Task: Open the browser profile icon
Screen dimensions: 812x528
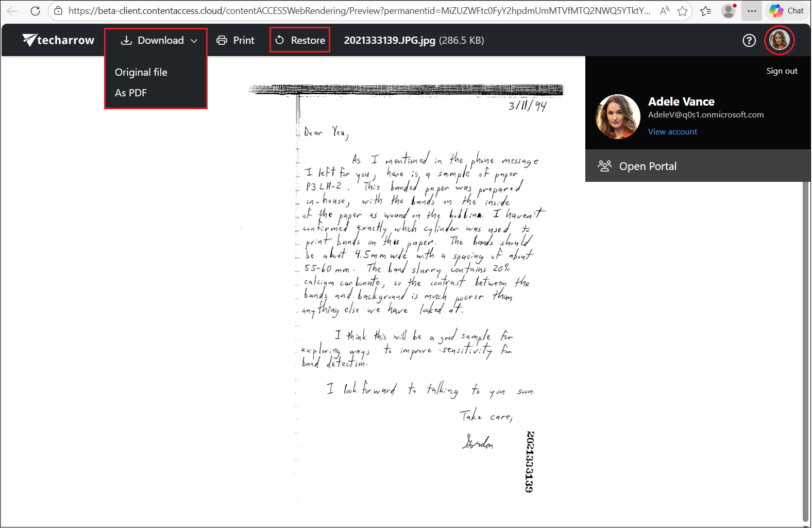Action: tap(729, 11)
